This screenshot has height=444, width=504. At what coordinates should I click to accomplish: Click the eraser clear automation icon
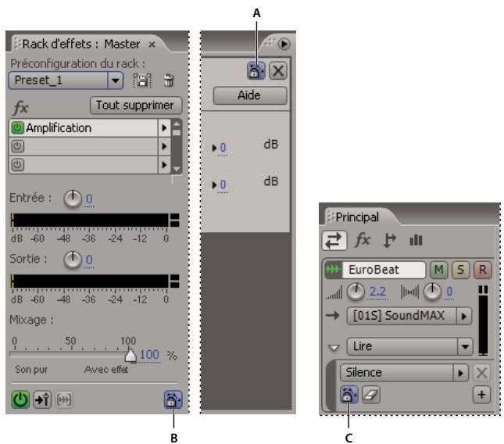[x=371, y=395]
